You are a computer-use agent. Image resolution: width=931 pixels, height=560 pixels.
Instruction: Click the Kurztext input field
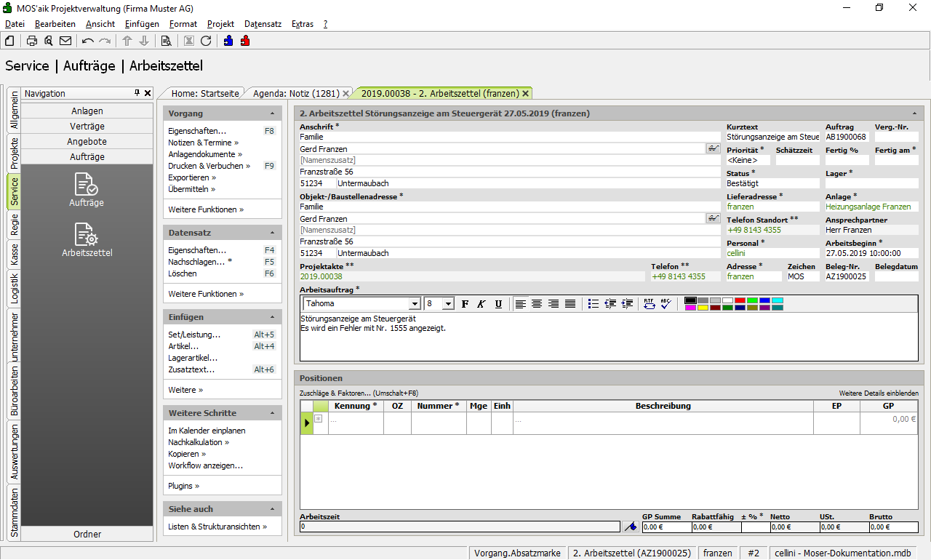[772, 137]
